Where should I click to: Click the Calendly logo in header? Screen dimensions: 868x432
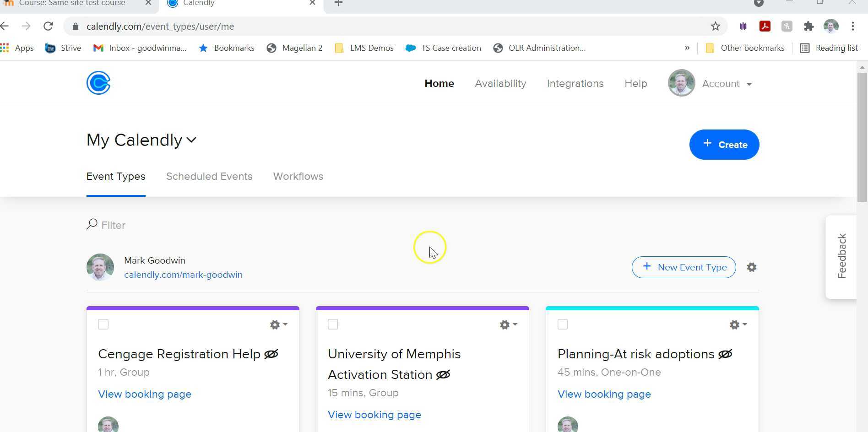pyautogui.click(x=98, y=83)
